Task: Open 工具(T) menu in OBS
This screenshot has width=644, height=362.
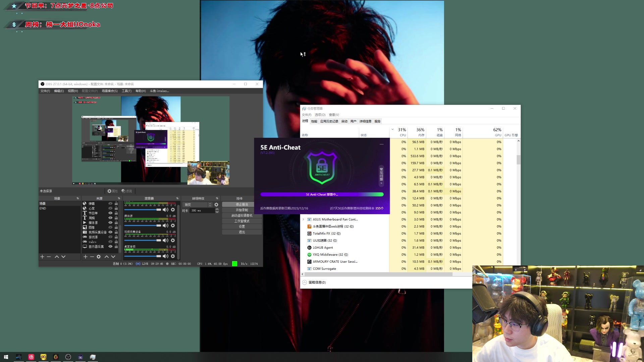Action: tap(126, 91)
